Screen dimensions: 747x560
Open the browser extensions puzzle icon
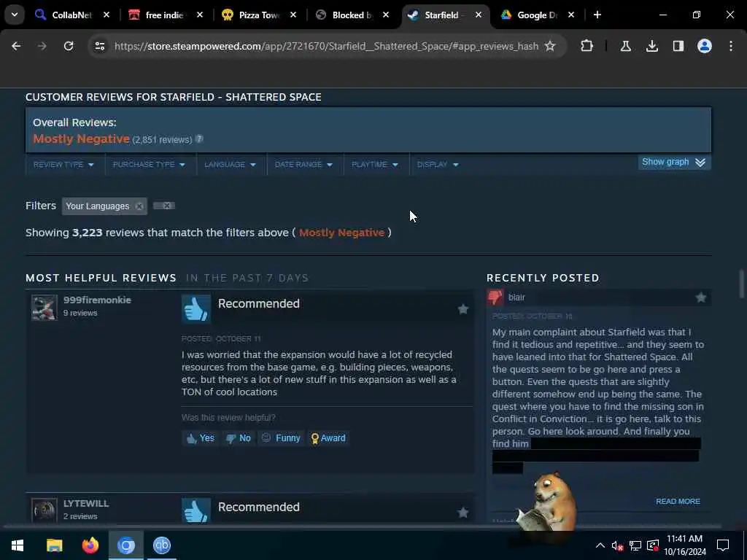pos(587,46)
